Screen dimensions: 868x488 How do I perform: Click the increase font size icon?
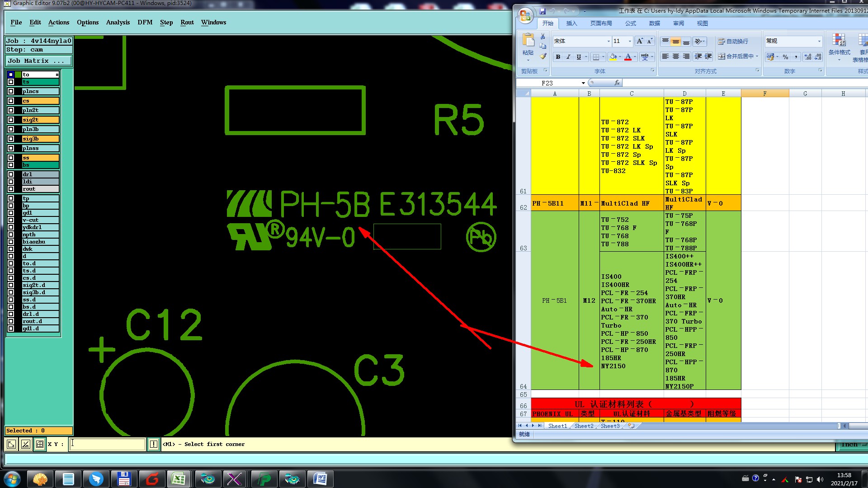tap(640, 41)
